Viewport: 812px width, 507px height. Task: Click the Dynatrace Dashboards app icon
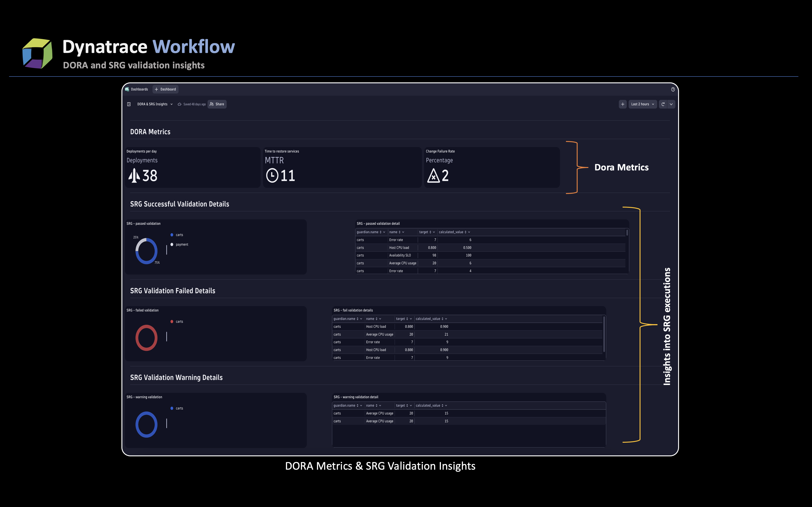pyautogui.click(x=127, y=89)
